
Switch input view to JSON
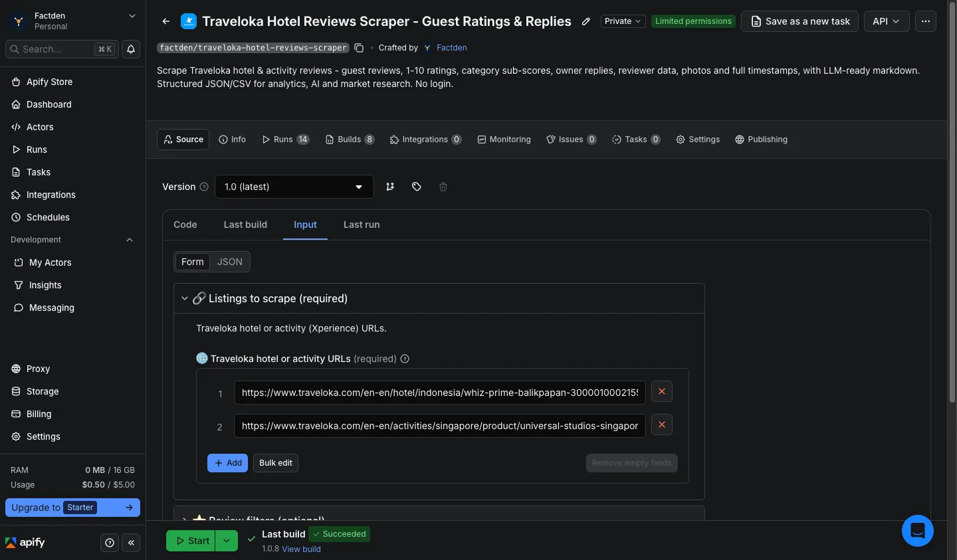[230, 262]
